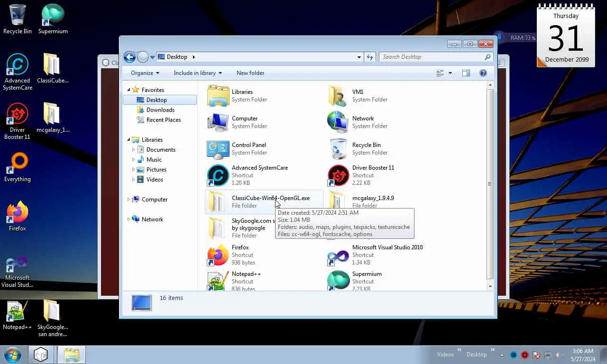Click the Back navigation button
The height and width of the screenshot is (364, 607).
tap(129, 57)
